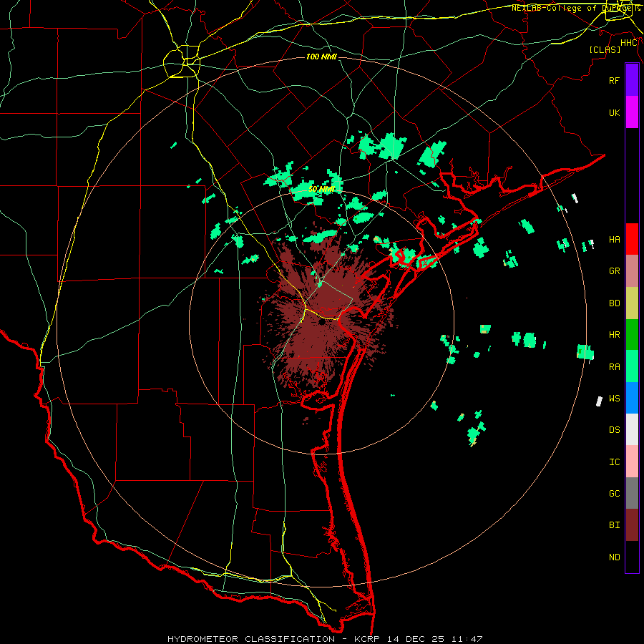Click the 'WS' legend label

[x=614, y=398]
